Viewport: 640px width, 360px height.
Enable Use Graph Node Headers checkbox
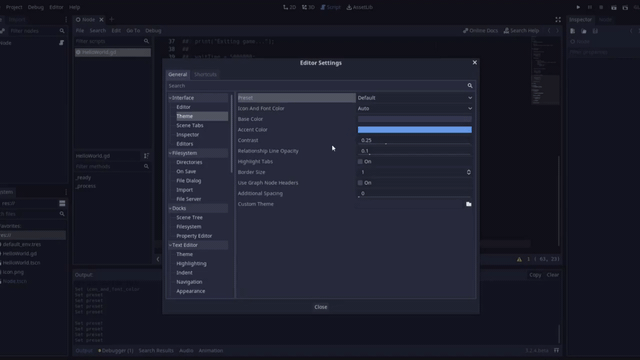tap(360, 183)
